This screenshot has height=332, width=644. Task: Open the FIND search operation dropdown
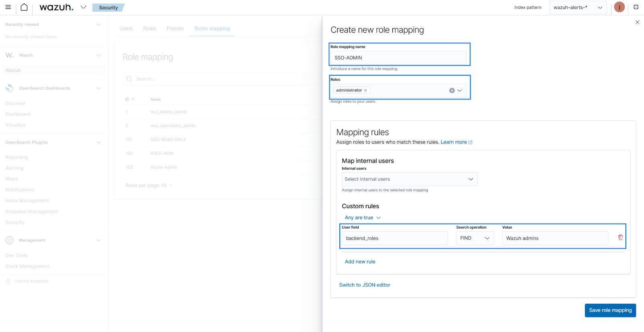(475, 238)
